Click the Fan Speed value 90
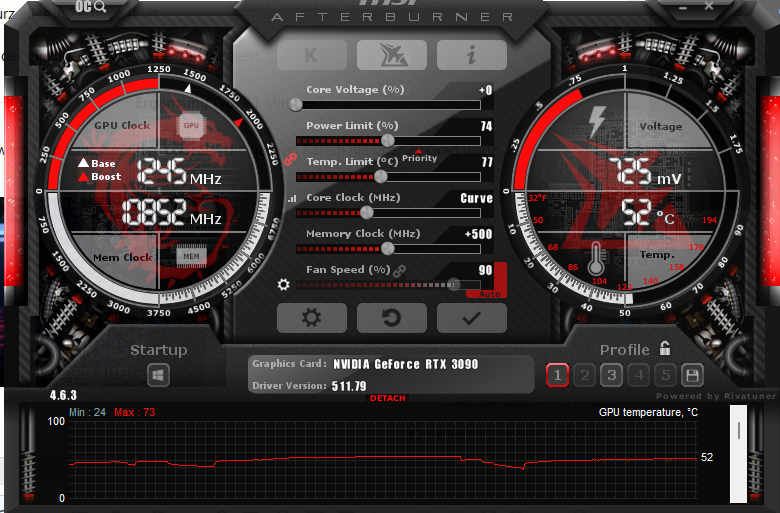The height and width of the screenshot is (513, 780). (486, 270)
